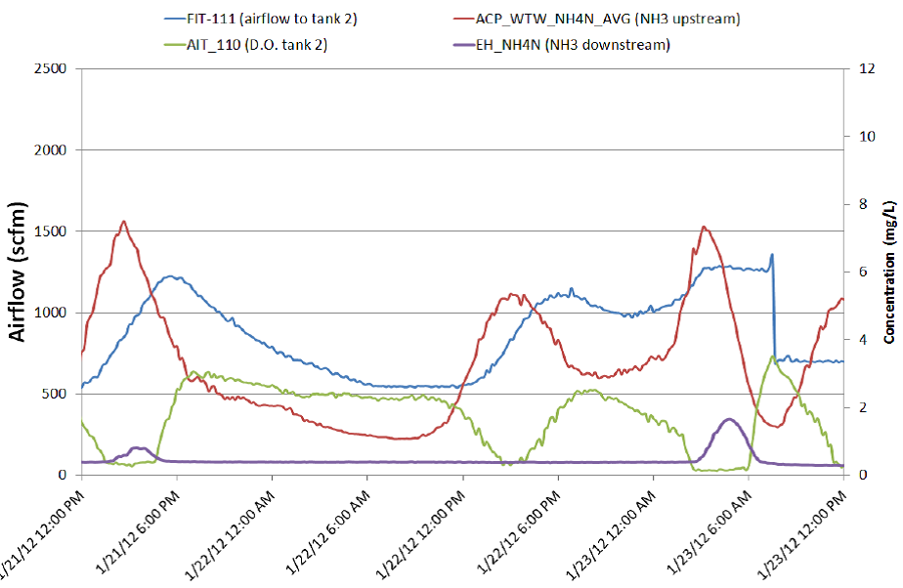The height and width of the screenshot is (588, 903).
Task: Select the FIT-111 airflow legend entry
Action: (261, 19)
